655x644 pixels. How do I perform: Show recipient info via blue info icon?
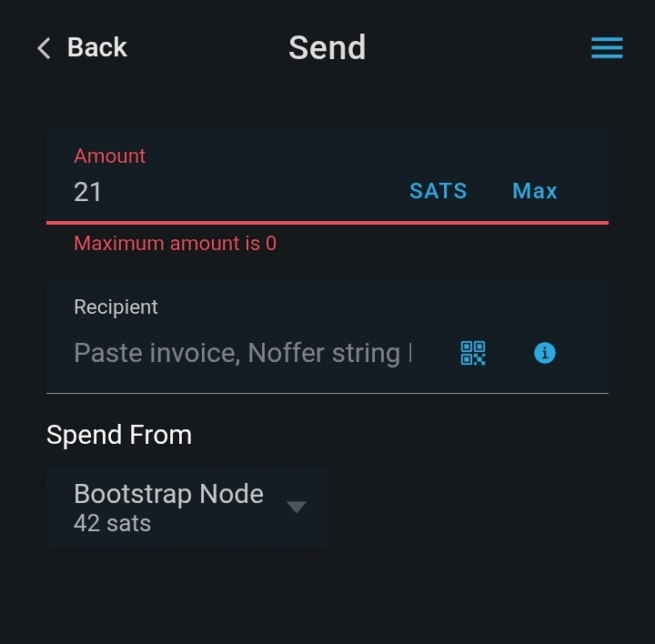[544, 353]
